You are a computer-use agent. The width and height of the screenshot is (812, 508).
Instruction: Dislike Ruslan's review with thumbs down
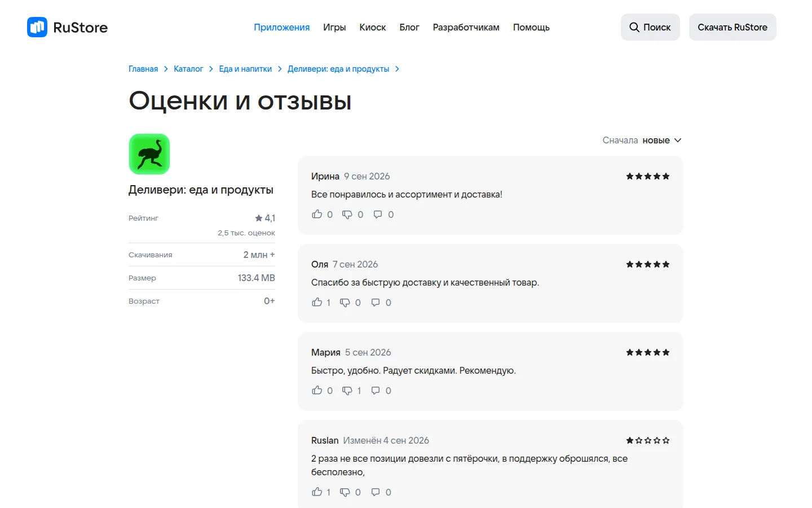[345, 492]
